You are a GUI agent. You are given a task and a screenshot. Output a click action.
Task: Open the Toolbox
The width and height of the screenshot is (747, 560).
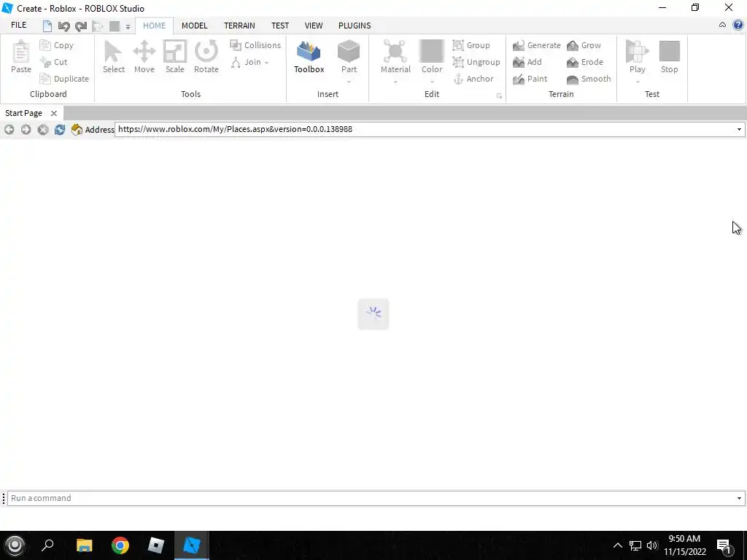tap(309, 57)
